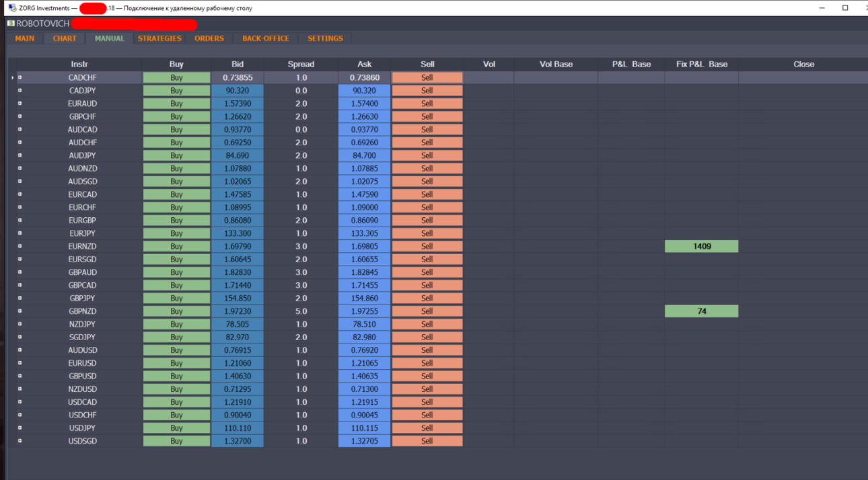This screenshot has width=868, height=480.
Task: Buy the GBPJPY pair
Action: point(176,298)
